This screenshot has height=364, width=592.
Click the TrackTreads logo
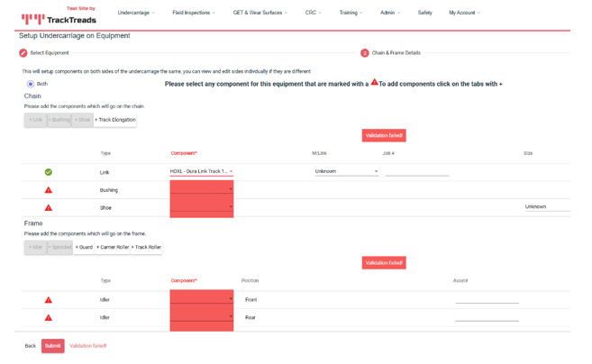(x=59, y=18)
